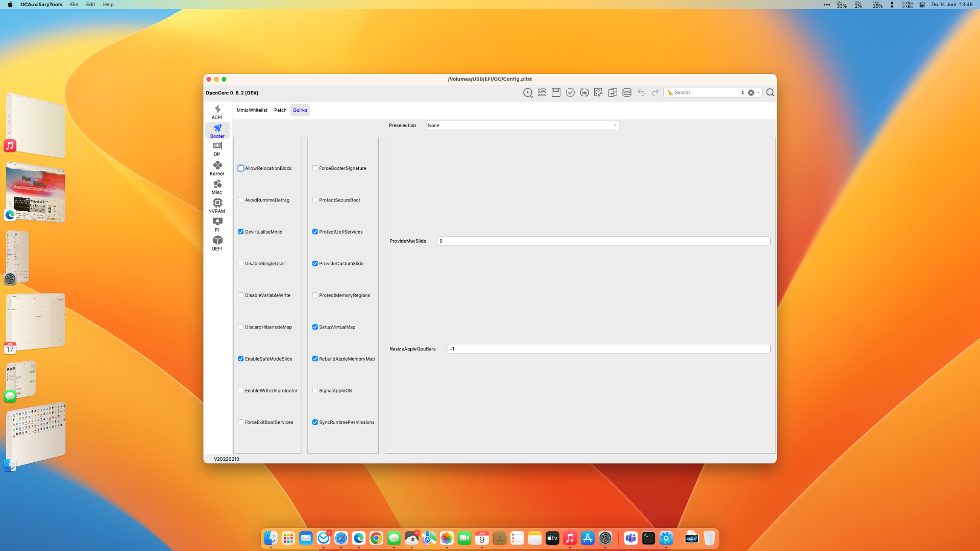This screenshot has width=980, height=551.
Task: Open Terminal from the Dock
Action: pyautogui.click(x=648, y=538)
